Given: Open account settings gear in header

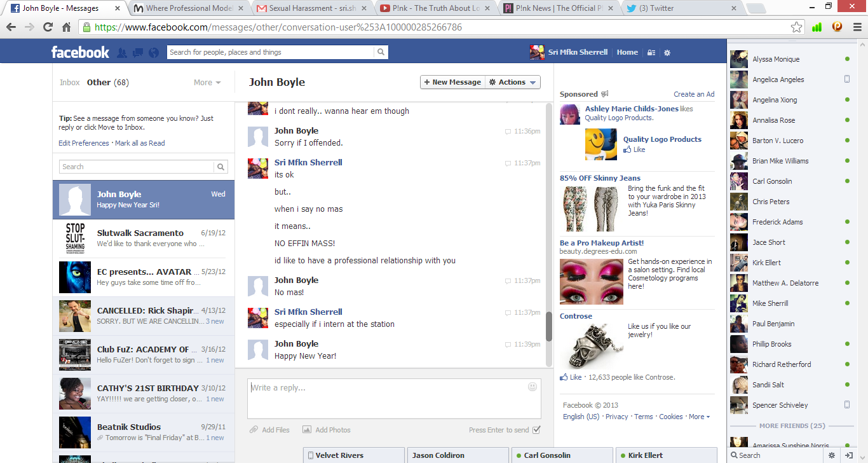Looking at the screenshot, I should click(x=667, y=53).
